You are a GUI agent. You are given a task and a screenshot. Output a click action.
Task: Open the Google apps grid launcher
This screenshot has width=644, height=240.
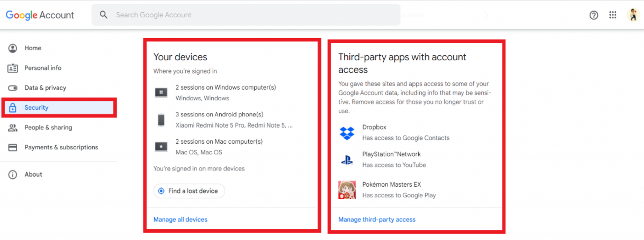(613, 15)
